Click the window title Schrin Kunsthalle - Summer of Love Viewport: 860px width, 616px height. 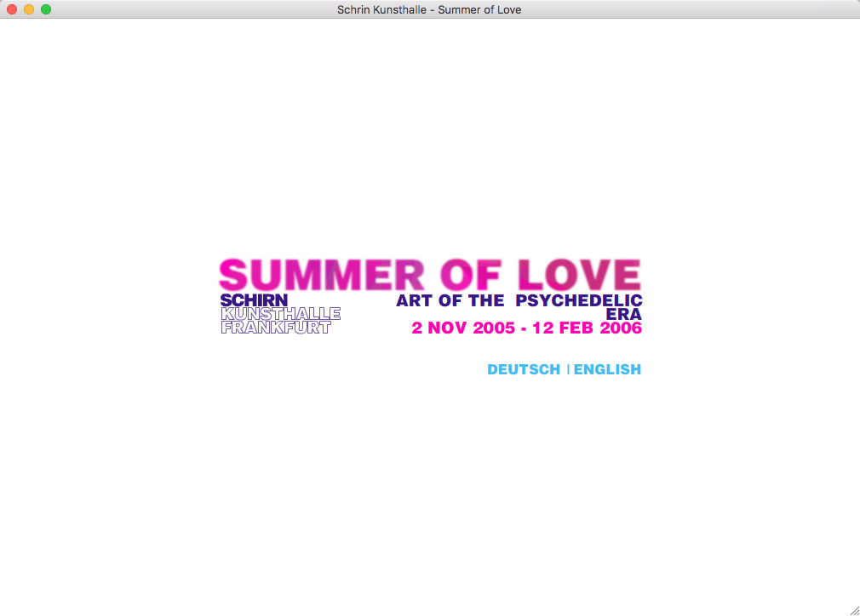click(429, 9)
